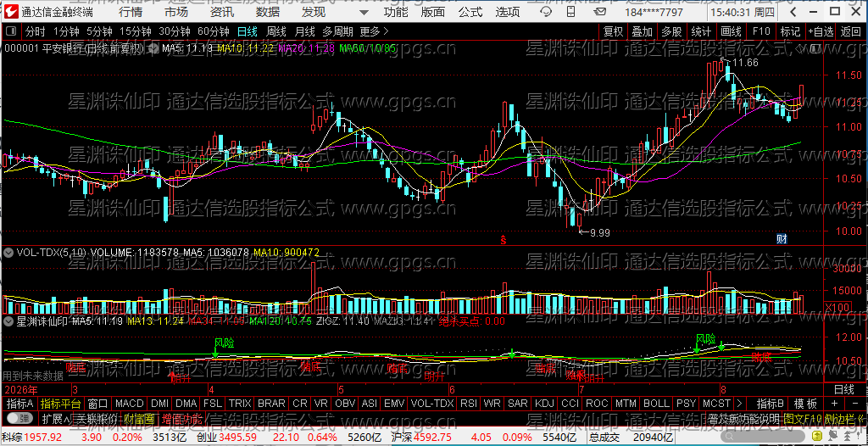The height and width of the screenshot is (446, 868).
Task: Select the 周线 period tab
Action: pos(276,32)
